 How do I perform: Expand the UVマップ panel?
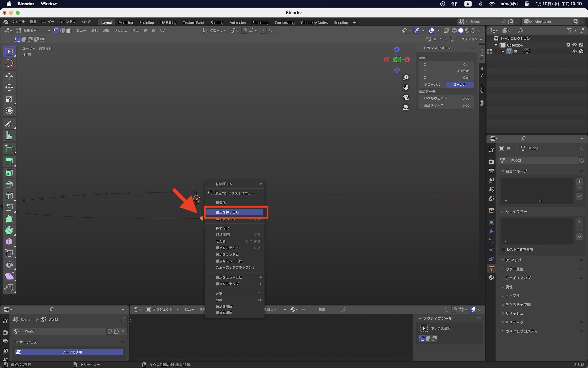point(513,260)
